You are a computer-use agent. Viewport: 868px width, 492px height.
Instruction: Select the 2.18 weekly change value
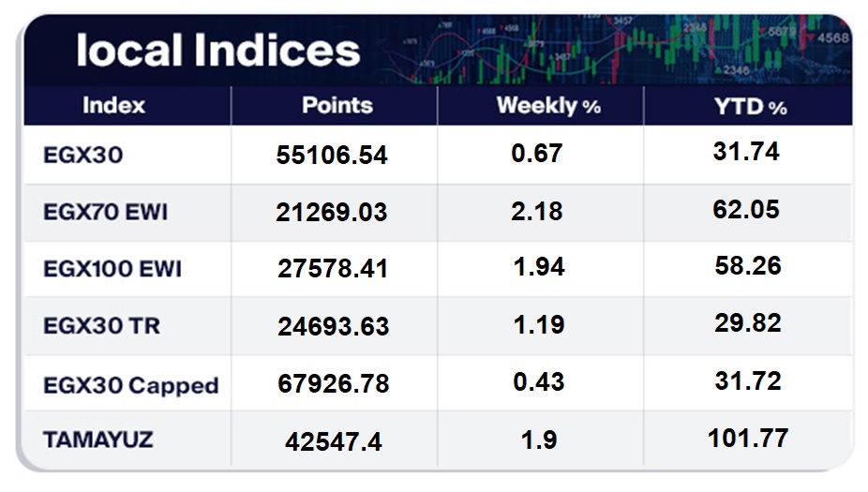tap(537, 212)
